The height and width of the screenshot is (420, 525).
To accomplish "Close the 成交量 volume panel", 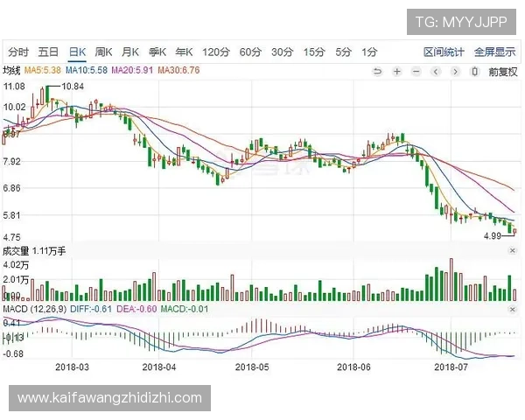I will point(513,251).
